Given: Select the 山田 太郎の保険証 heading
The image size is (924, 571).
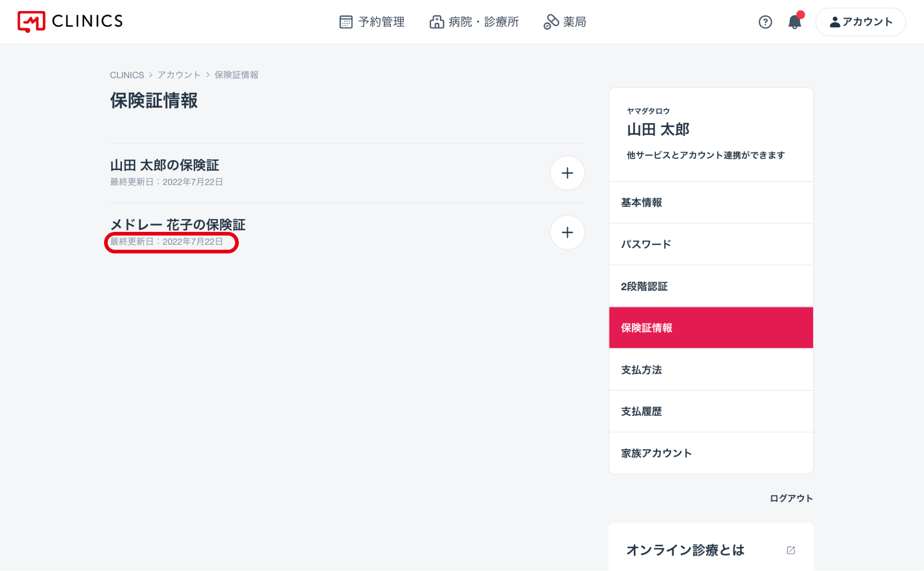Looking at the screenshot, I should pyautogui.click(x=165, y=165).
